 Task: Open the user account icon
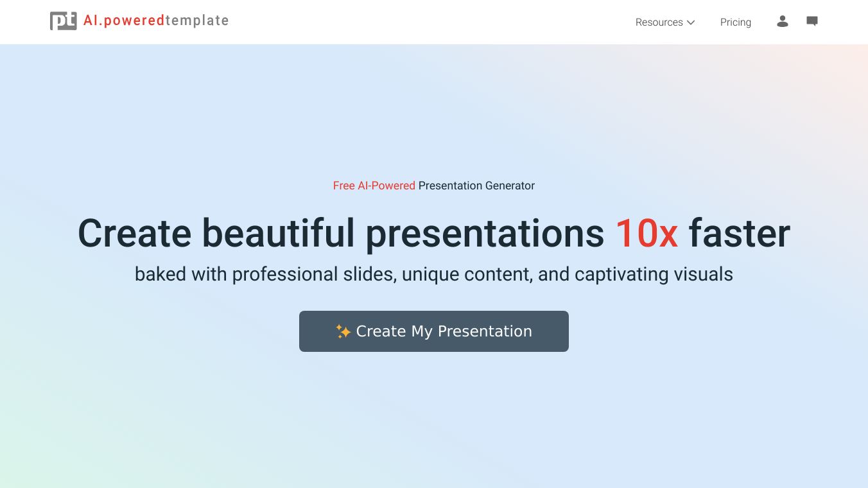[x=782, y=21]
